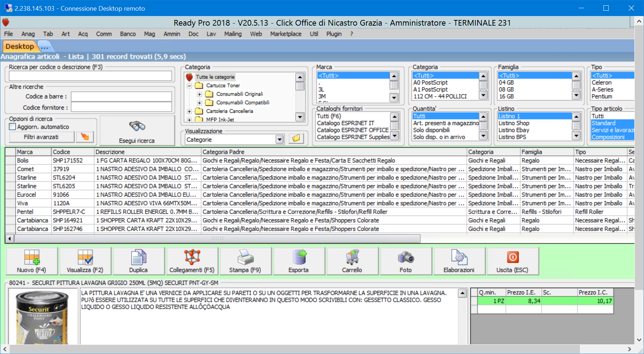Image resolution: width=644 pixels, height=354 pixels.
Task: Expand the MFP Ink-Jet tree node
Action: click(x=189, y=120)
